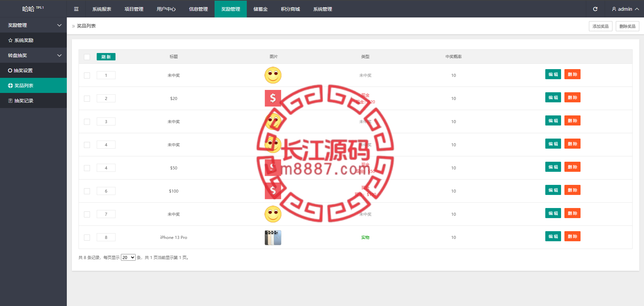644x306 pixels.
Task: Click the $100 title cell
Action: pos(174,191)
